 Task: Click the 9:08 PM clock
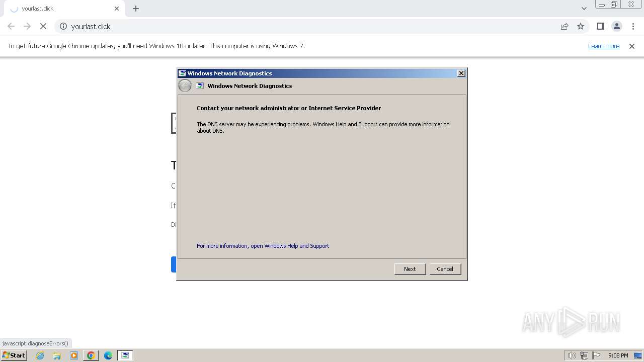tap(618, 355)
